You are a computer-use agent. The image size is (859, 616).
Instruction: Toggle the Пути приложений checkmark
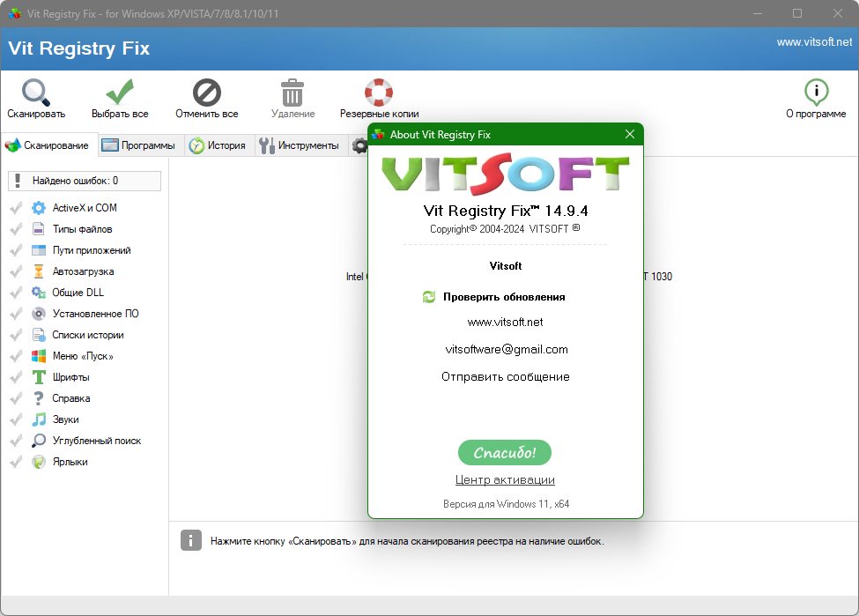coord(17,250)
